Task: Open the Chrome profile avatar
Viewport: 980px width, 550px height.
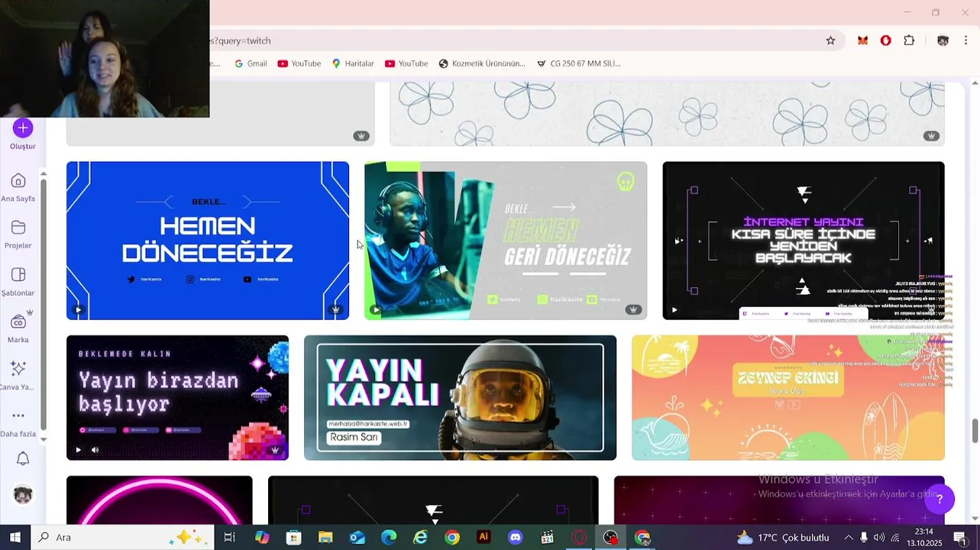Action: [x=943, y=40]
